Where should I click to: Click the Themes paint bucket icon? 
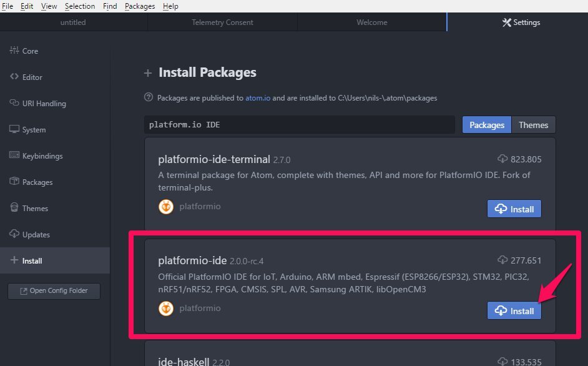(x=14, y=207)
